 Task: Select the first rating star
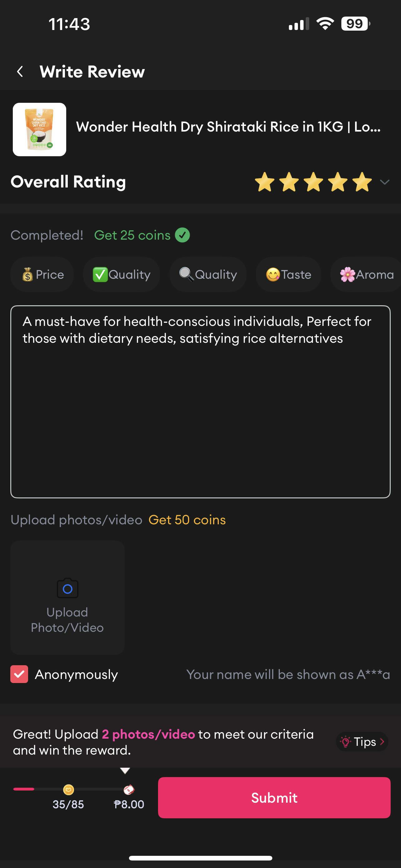point(265,182)
